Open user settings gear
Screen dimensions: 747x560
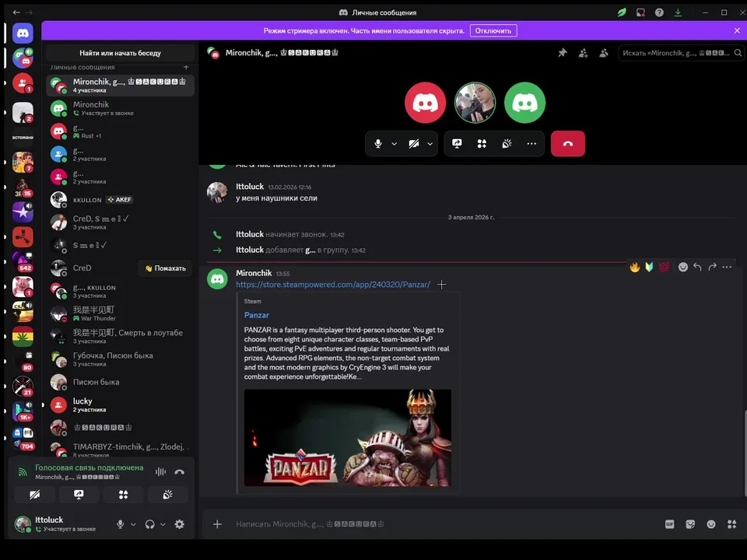coord(179,523)
